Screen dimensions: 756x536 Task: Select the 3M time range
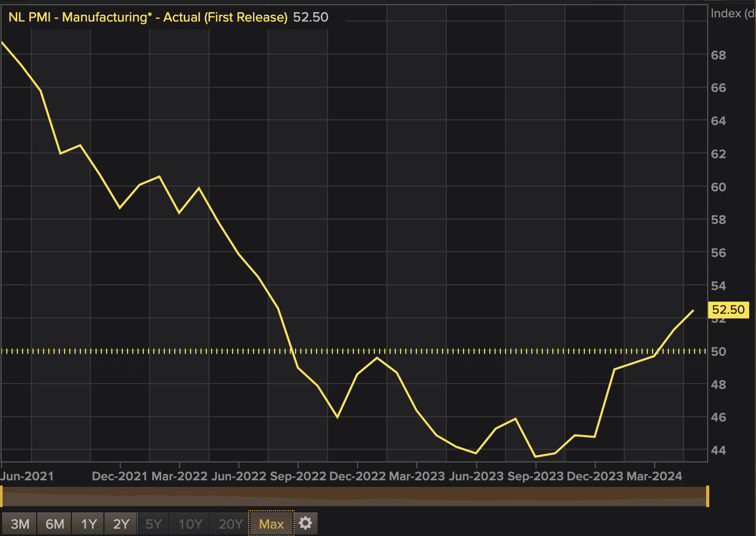(x=20, y=524)
